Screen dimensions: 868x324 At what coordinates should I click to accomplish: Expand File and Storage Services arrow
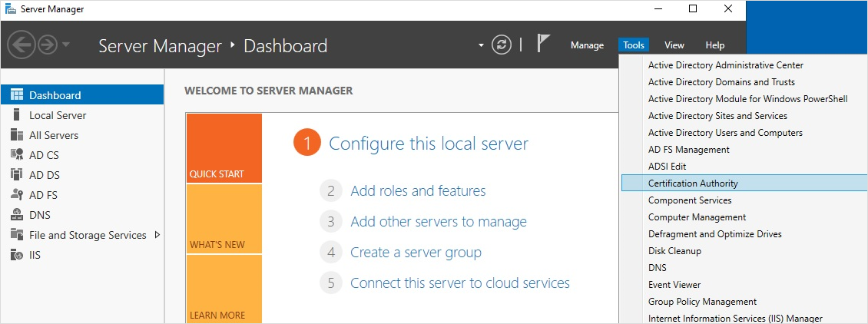157,234
